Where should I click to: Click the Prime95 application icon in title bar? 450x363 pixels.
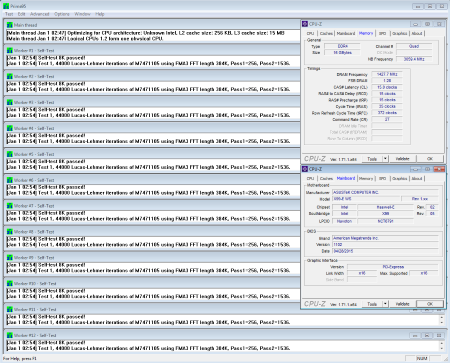pyautogui.click(x=6, y=6)
